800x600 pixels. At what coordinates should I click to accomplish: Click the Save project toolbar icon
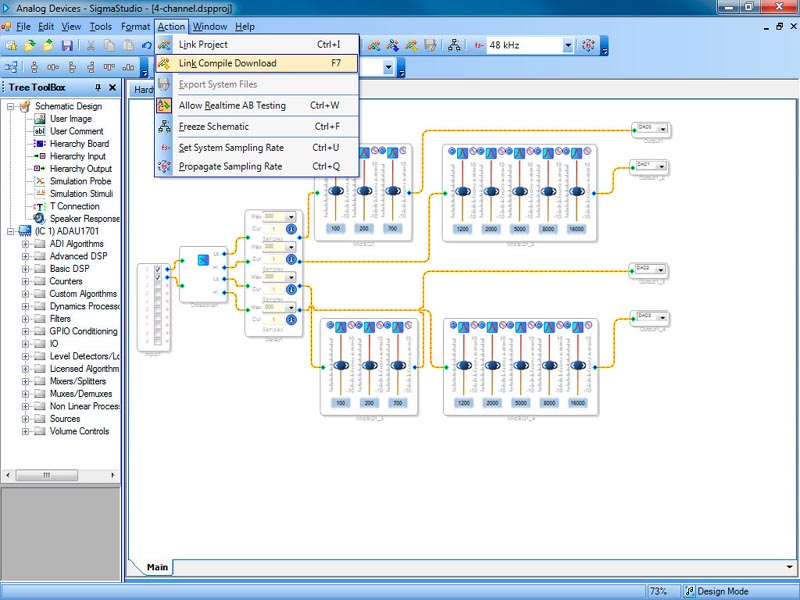point(67,45)
